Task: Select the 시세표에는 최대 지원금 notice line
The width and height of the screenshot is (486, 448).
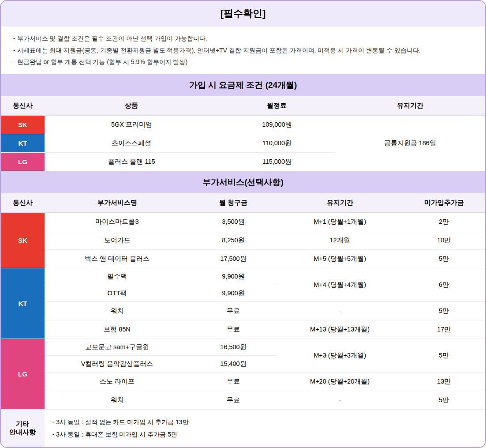Action: pyautogui.click(x=217, y=51)
